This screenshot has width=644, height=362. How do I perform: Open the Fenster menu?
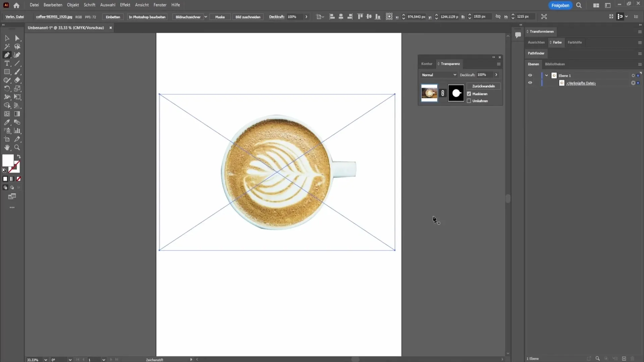[x=160, y=5]
